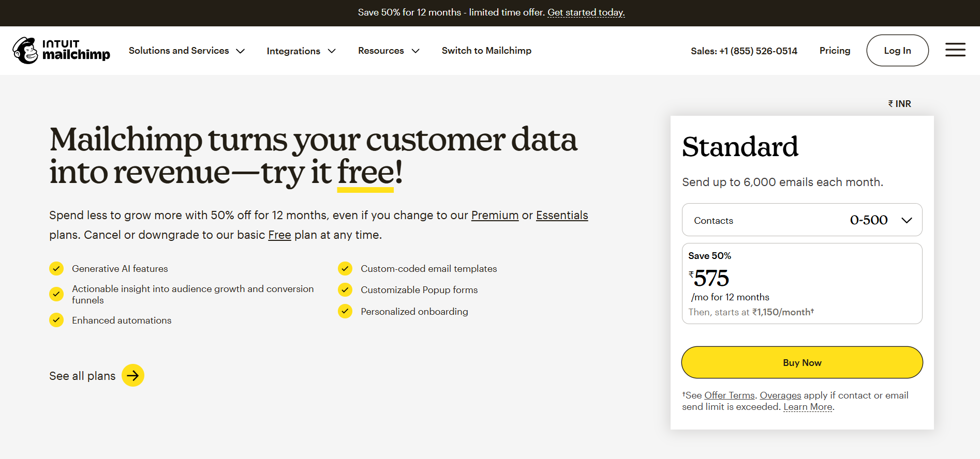
Task: Click the checkmark beside Custom-coded email templates
Action: [x=345, y=269]
